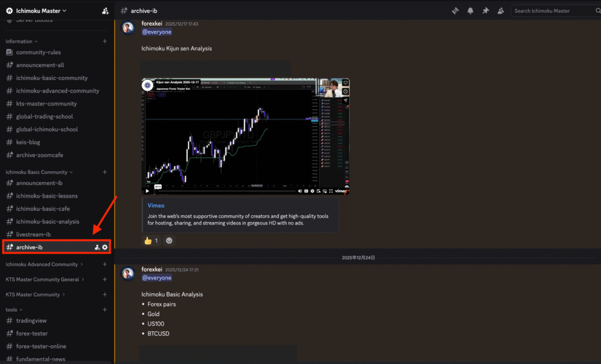Open archive-ib channel settings gear
601x364 pixels.
[x=105, y=247]
